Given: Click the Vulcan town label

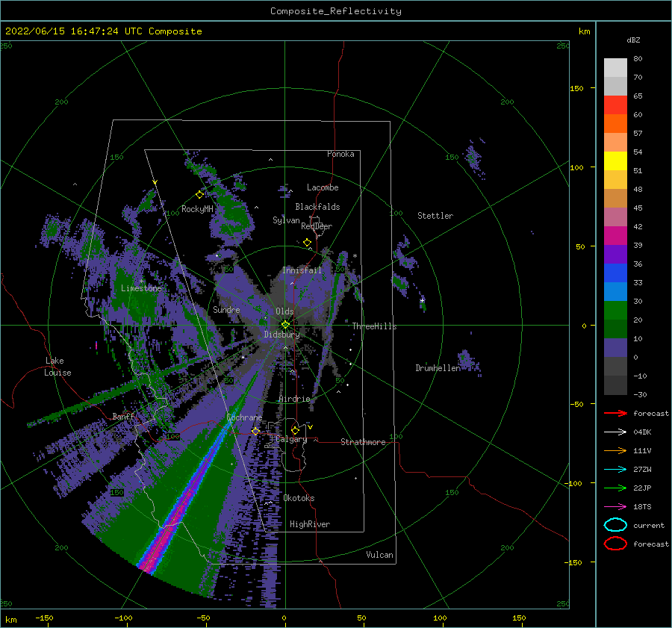Looking at the screenshot, I should point(380,555).
